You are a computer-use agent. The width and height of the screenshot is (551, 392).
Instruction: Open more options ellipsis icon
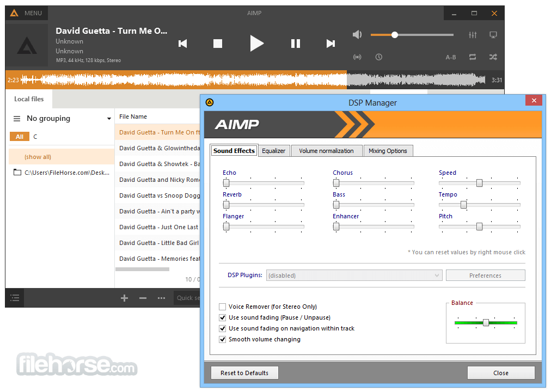[161, 298]
